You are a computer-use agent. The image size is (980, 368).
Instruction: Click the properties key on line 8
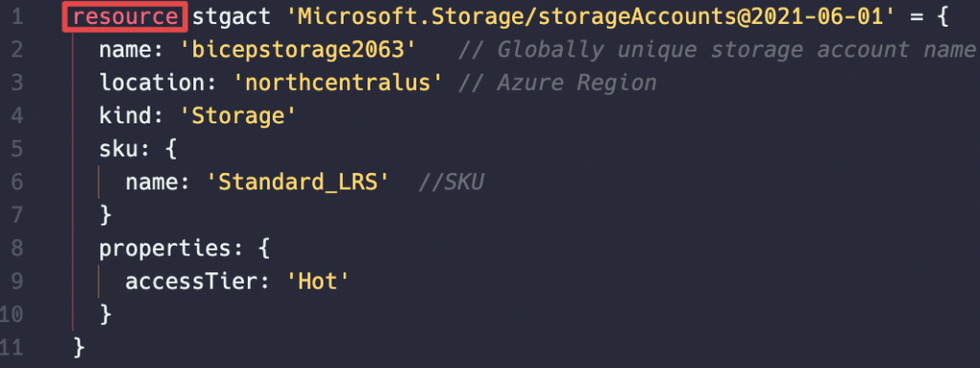(165, 249)
